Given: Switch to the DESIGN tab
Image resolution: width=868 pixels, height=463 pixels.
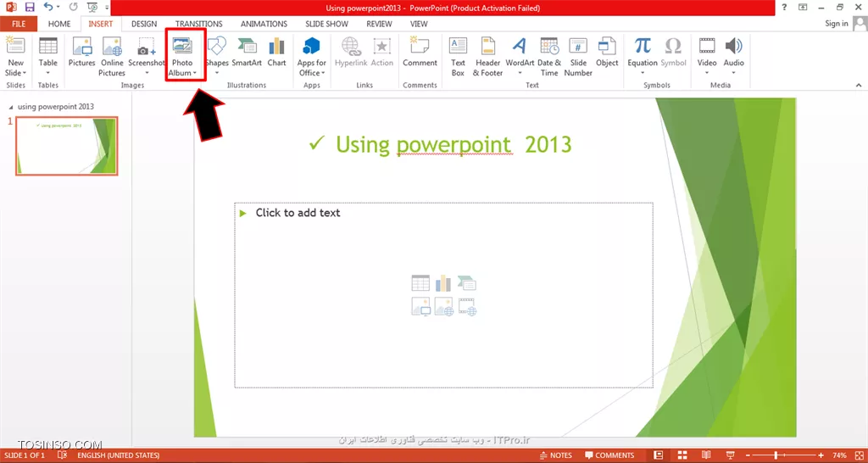Looking at the screenshot, I should pyautogui.click(x=144, y=24).
